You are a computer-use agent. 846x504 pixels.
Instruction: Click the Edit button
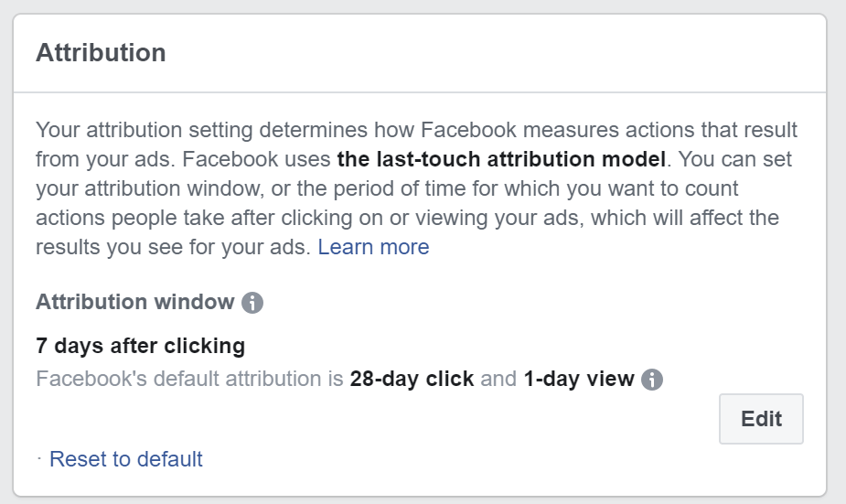[761, 419]
